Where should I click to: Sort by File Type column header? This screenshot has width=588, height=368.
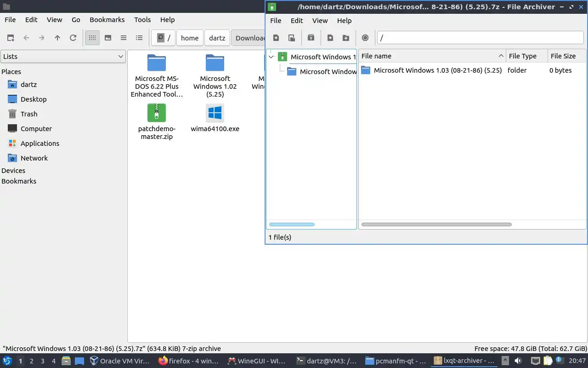click(527, 56)
